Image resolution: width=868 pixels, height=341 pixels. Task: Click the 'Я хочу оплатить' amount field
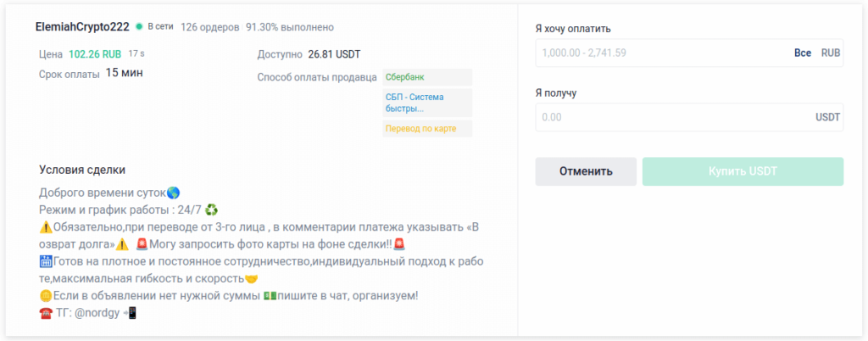click(661, 53)
